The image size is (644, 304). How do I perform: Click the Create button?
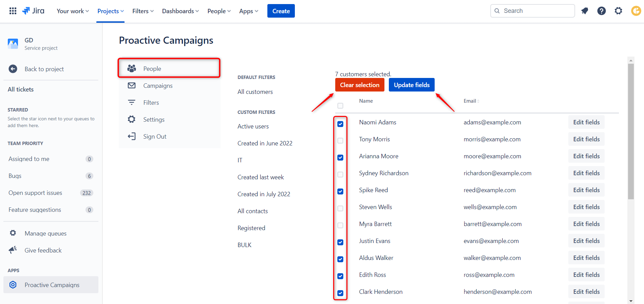click(281, 11)
